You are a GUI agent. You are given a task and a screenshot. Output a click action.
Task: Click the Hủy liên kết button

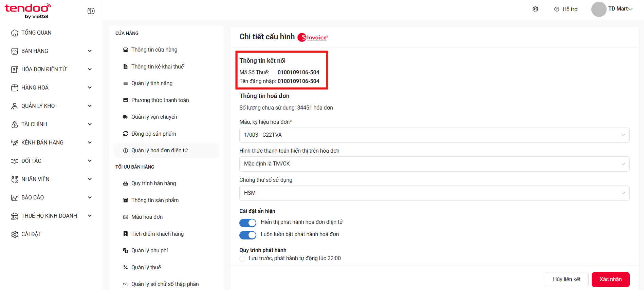(567, 279)
